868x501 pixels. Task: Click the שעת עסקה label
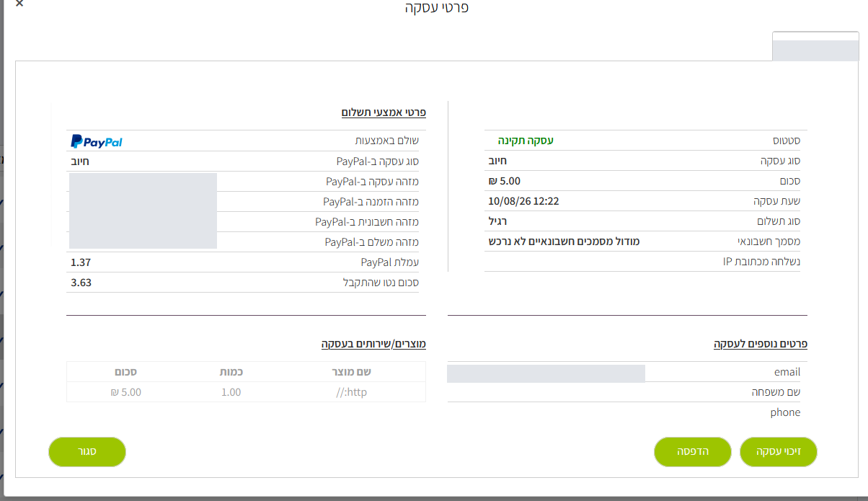point(776,201)
